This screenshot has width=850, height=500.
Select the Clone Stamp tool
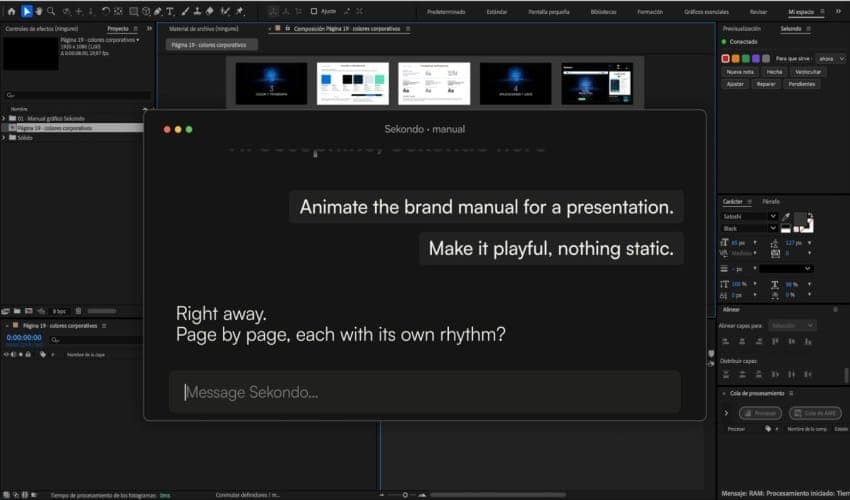click(x=197, y=11)
